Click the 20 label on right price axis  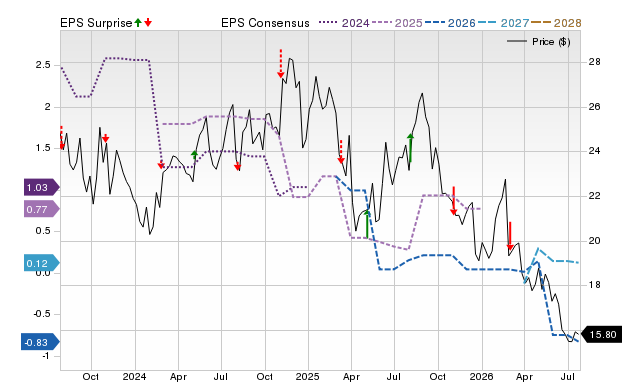pos(594,241)
